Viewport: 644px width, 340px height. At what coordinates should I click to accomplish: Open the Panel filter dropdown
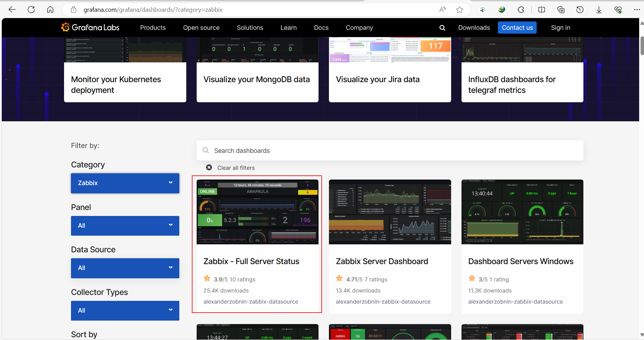(x=125, y=226)
